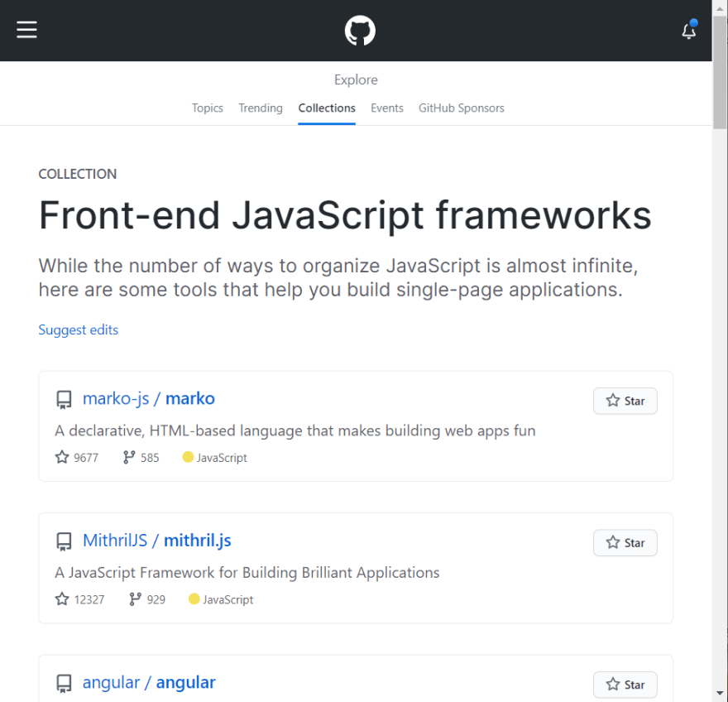Open the angular repository link
The height and width of the screenshot is (702, 728).
[x=185, y=682]
